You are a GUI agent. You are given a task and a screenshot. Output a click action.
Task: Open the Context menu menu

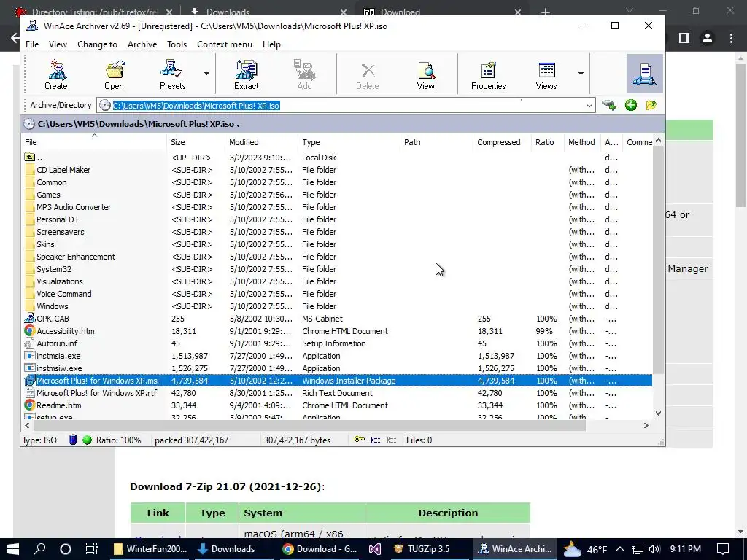click(x=225, y=44)
